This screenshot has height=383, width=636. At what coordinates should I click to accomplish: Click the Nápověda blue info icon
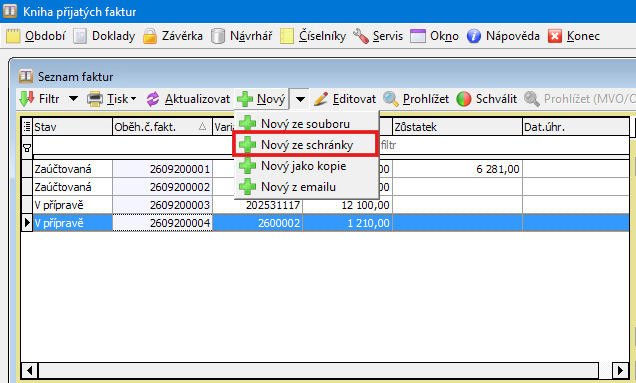(x=474, y=36)
